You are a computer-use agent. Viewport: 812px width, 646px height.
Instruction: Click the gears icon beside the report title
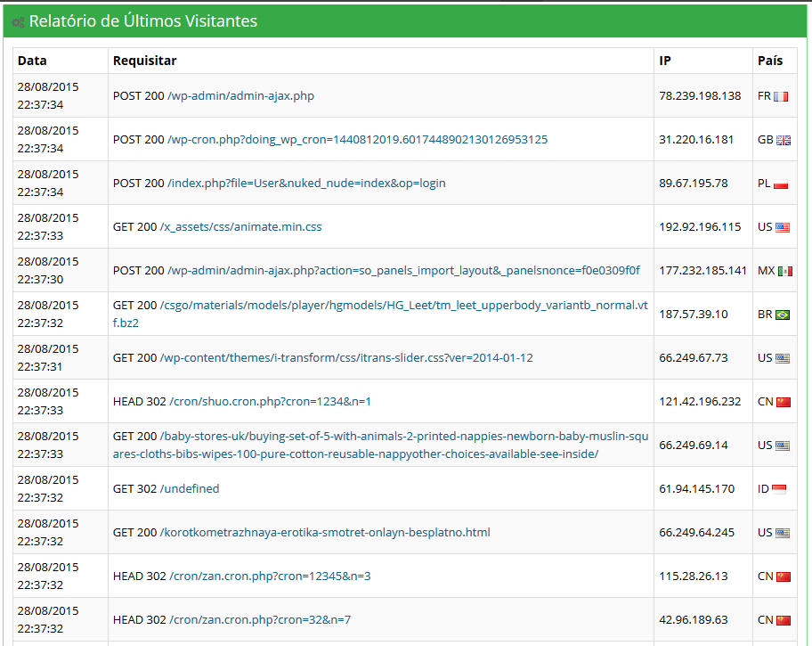tap(18, 22)
